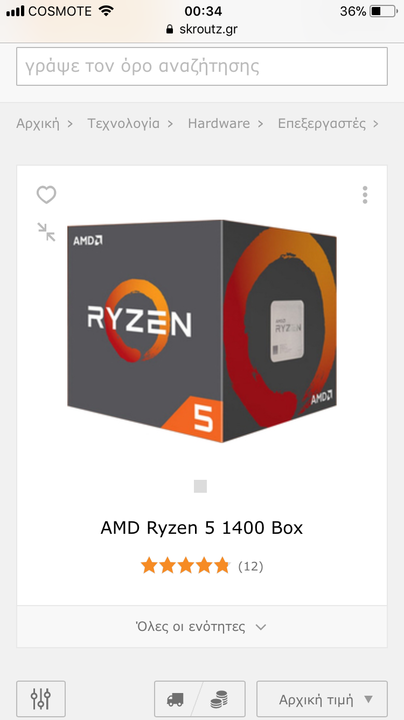The image size is (404, 720).
Task: Open the three-dot options menu
Action: click(x=365, y=195)
